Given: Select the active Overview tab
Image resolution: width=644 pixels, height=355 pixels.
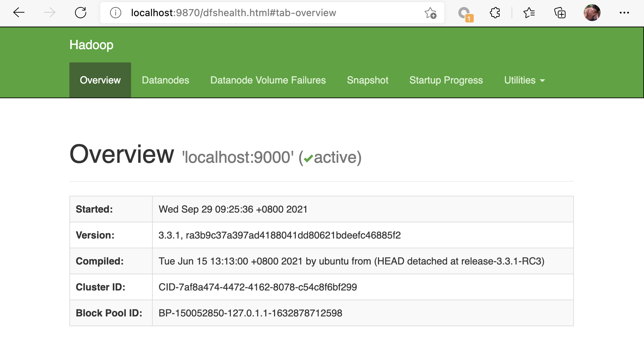Looking at the screenshot, I should [x=100, y=80].
